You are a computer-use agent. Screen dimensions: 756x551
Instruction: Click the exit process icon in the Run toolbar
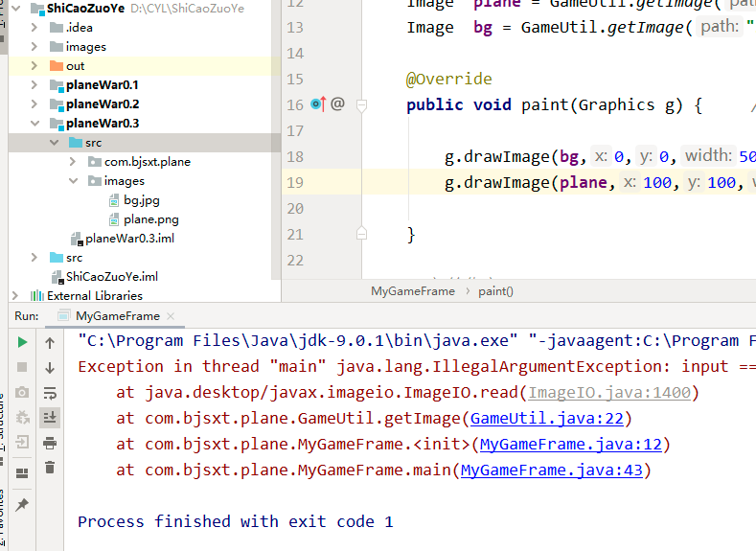22,442
